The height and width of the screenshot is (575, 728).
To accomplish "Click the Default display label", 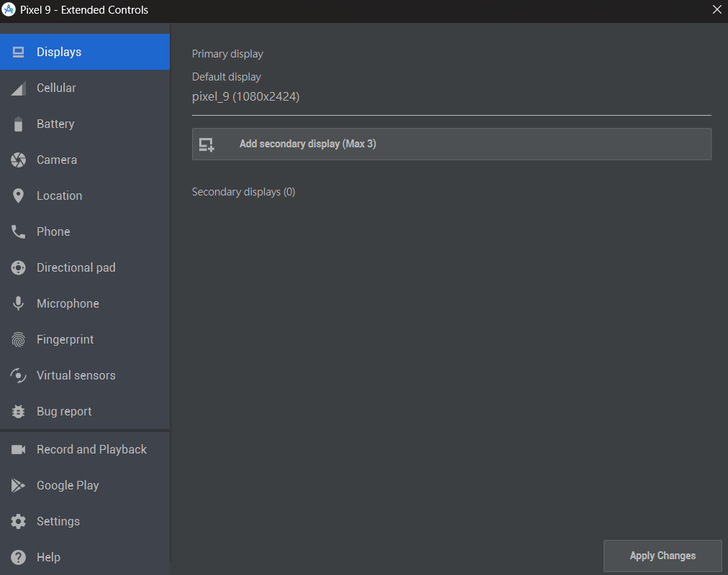I will pos(227,77).
